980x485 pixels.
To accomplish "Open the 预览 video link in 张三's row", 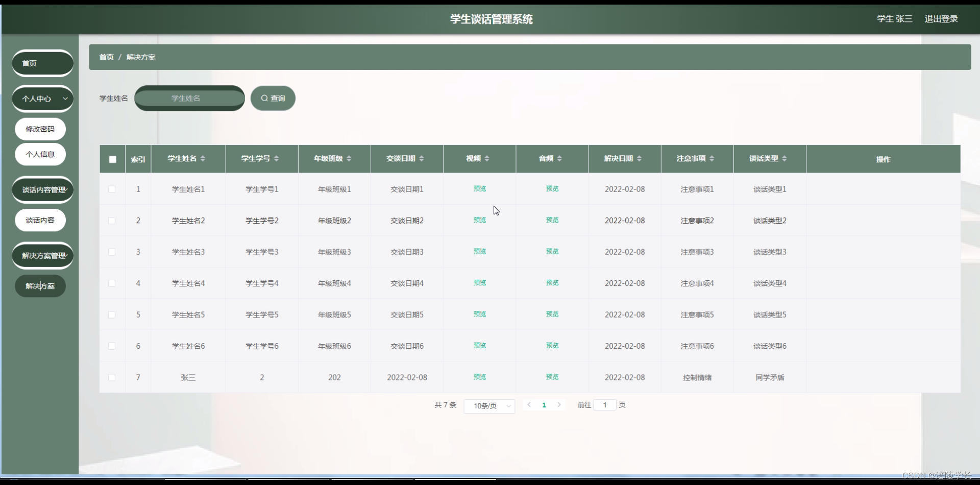I will (479, 377).
